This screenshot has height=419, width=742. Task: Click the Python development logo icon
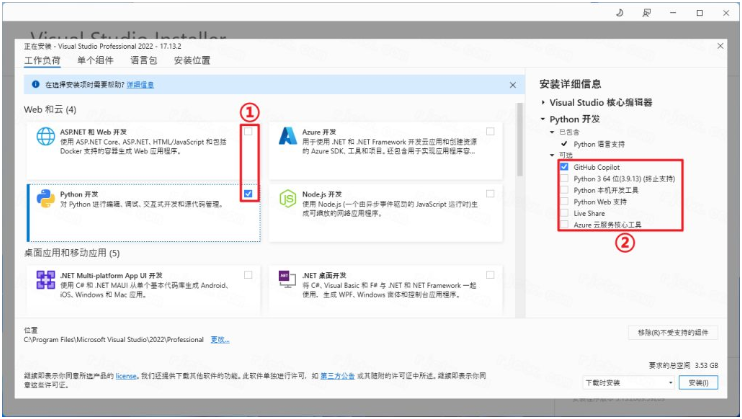[x=46, y=198]
